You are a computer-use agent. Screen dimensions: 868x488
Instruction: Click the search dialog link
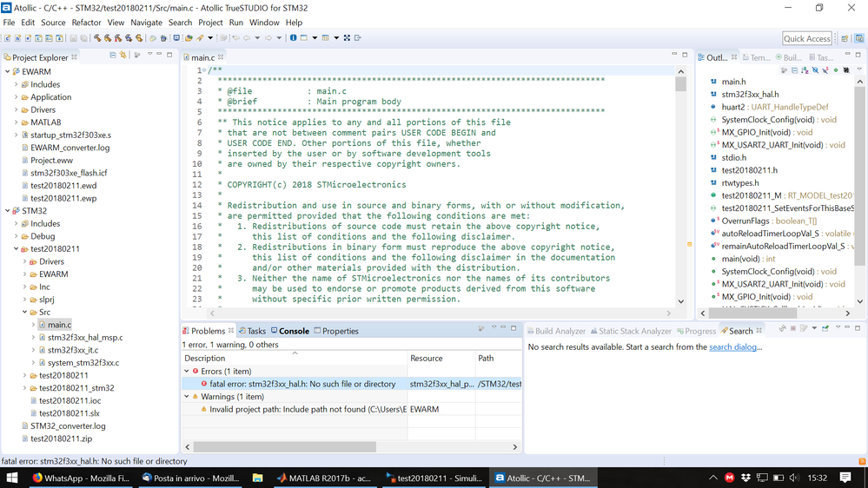coord(733,347)
